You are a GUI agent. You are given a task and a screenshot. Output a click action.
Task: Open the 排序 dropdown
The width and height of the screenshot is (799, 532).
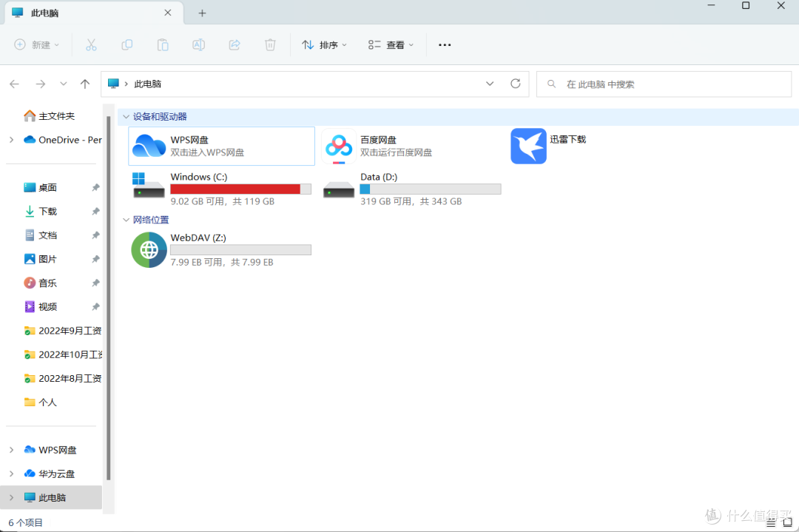click(324, 44)
